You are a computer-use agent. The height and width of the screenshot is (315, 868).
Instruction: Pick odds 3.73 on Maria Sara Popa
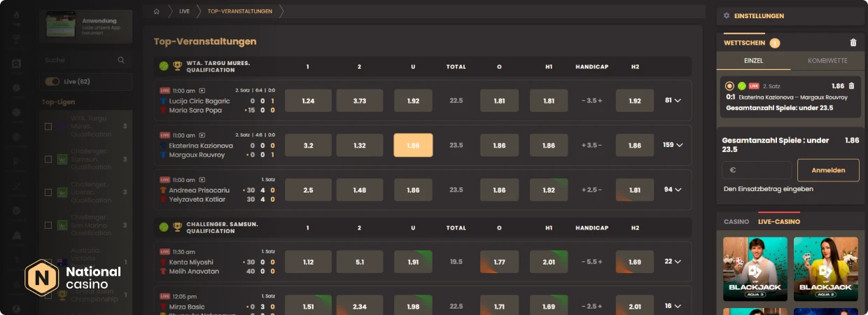(359, 101)
